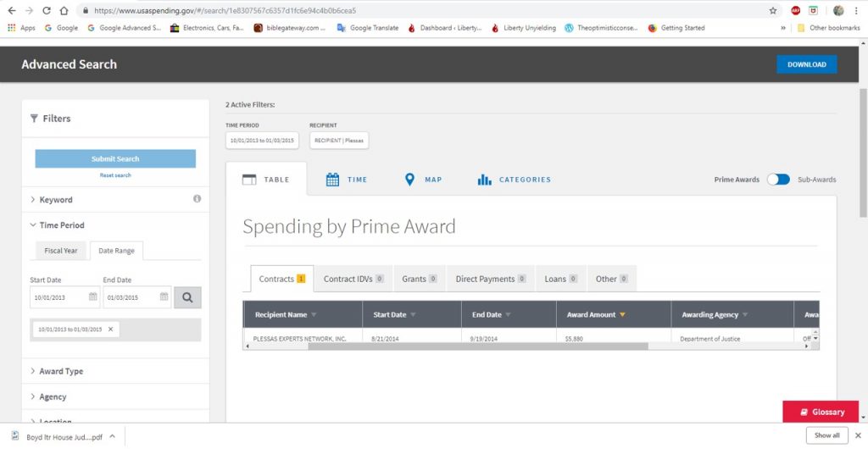
Task: Select the Contracts award tab
Action: coord(282,279)
